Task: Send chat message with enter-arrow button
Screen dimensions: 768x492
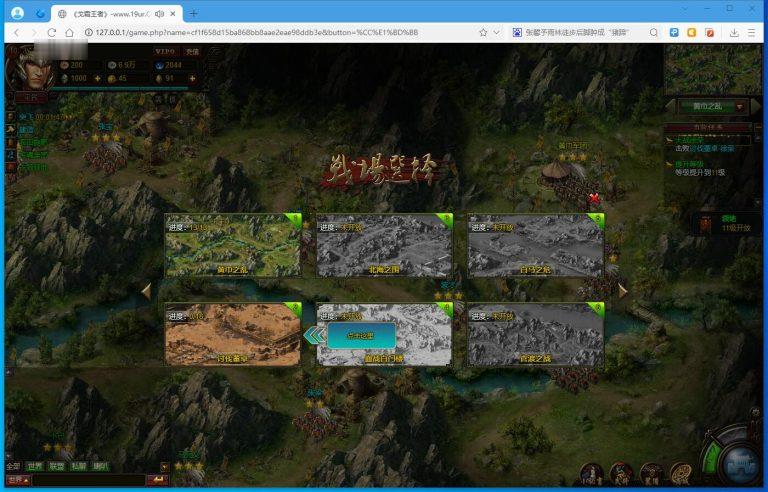Action: [x=158, y=479]
